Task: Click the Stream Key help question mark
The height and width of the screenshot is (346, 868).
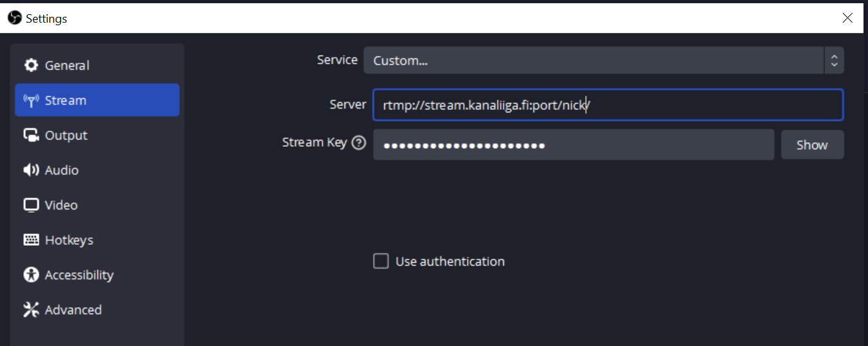Action: (358, 143)
